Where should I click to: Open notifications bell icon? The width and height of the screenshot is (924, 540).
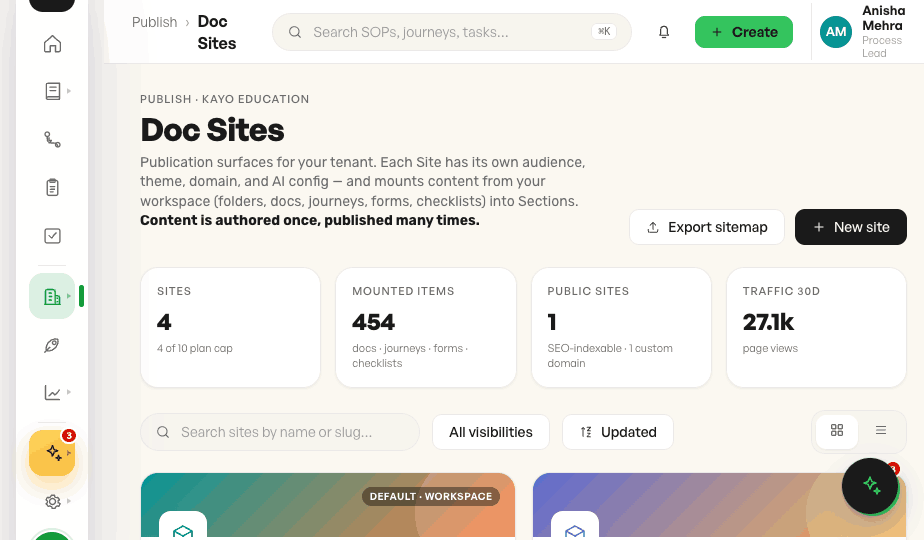pos(664,32)
